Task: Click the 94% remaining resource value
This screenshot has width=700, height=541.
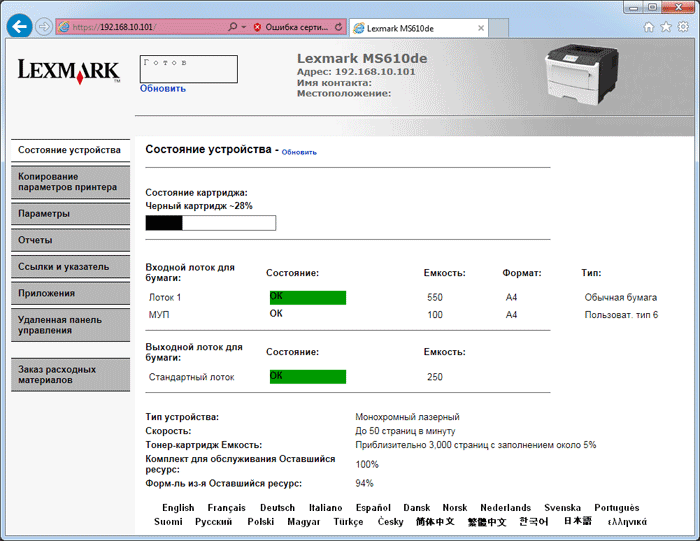Action: pyautogui.click(x=364, y=483)
